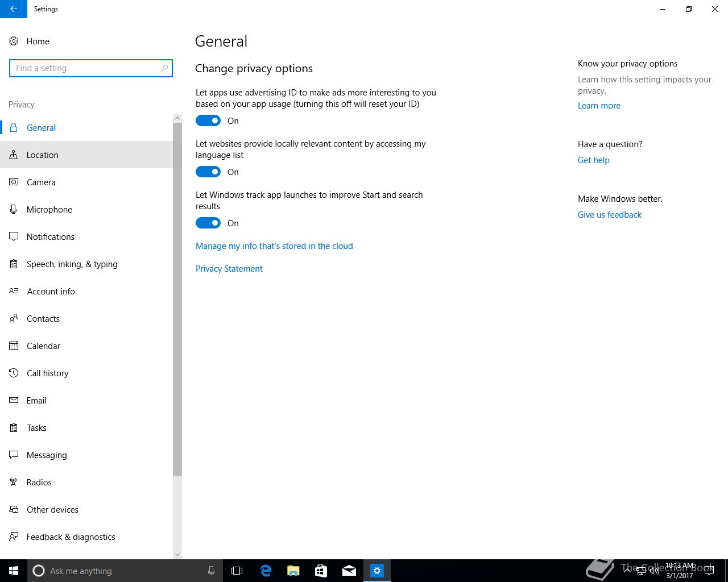Click the sidebar scrollbar down arrow
Screen dimensions: 728x582
pos(177,555)
